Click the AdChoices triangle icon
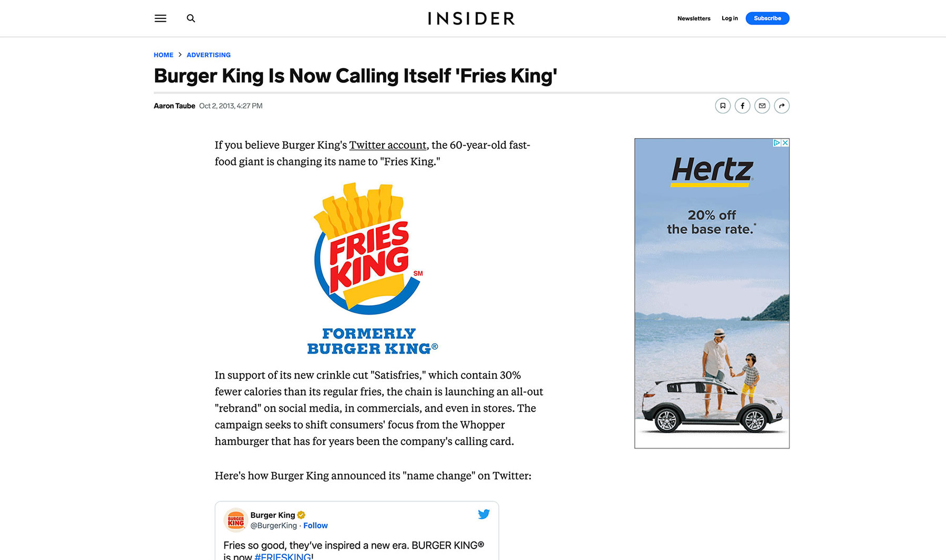Screen dimensions: 946x560 point(777,143)
